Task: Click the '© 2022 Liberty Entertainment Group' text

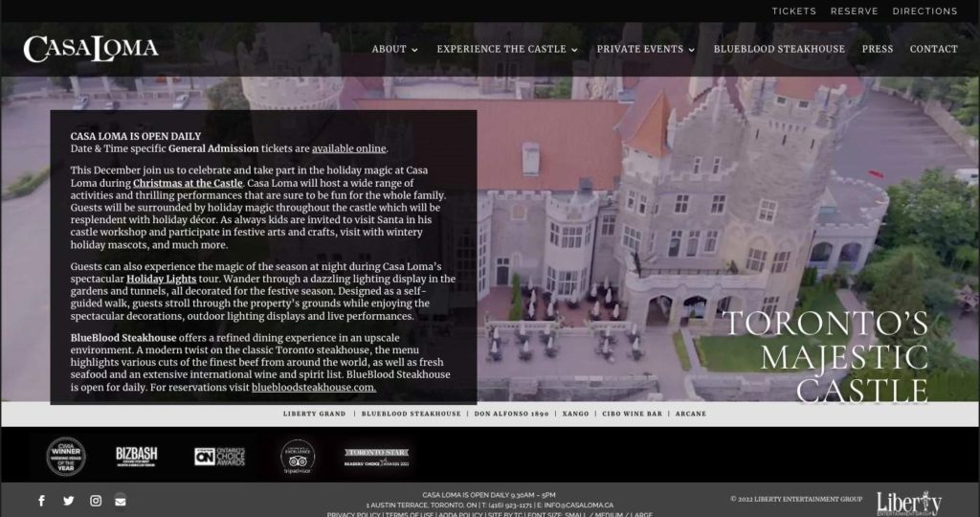Action: [796, 499]
